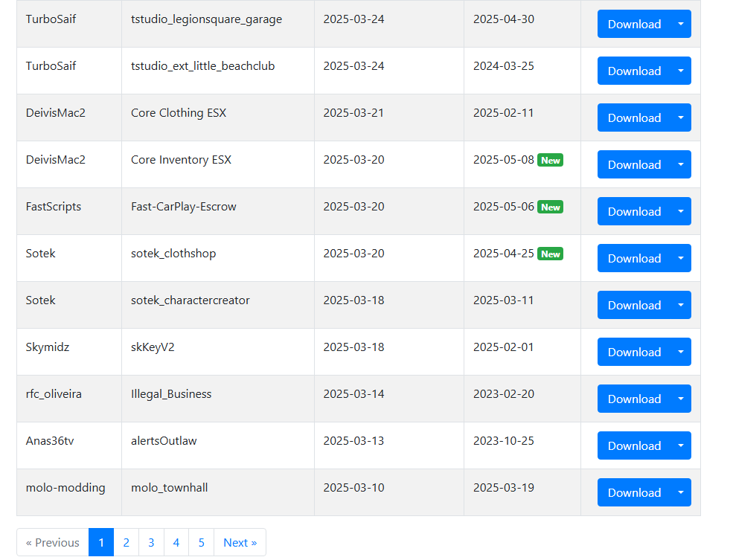This screenshot has width=733, height=560.
Task: Open download caret for sotek_charactercreator
Action: tap(681, 305)
